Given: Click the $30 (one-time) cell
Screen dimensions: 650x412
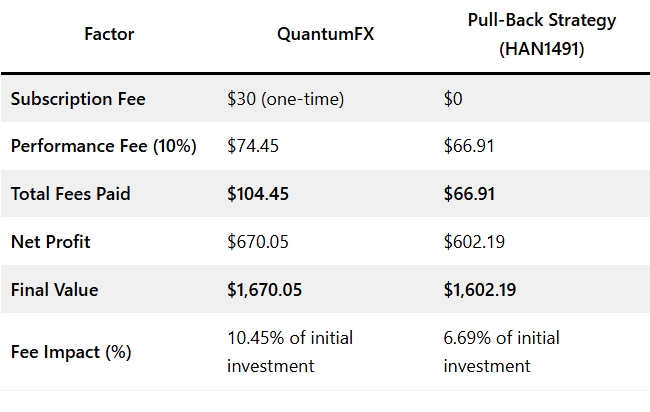Looking at the screenshot, I should point(287,98).
